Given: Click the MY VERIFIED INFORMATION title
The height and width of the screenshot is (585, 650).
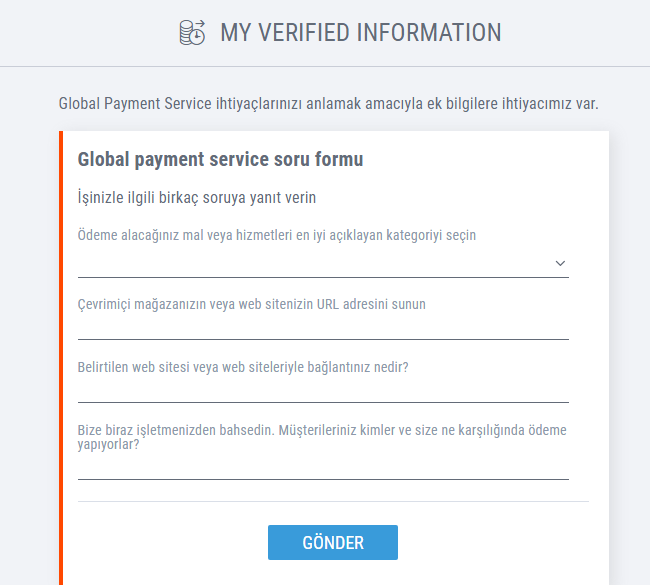Looking at the screenshot, I should coord(361,32).
